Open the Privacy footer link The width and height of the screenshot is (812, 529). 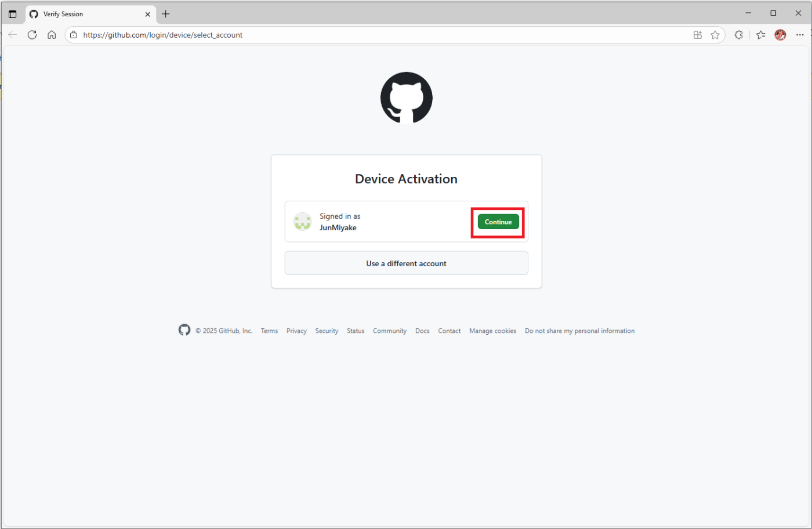tap(296, 331)
